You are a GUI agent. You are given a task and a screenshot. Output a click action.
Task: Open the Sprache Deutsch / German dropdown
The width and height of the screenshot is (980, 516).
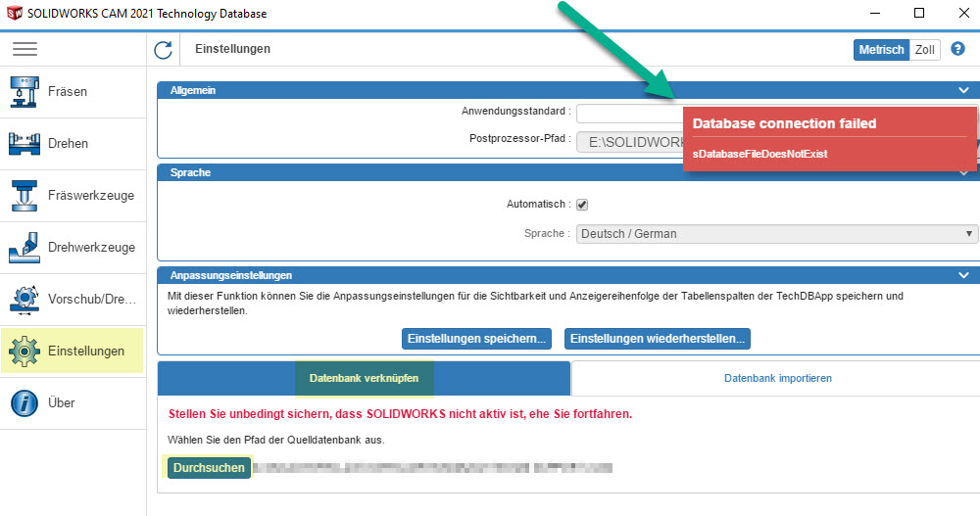[x=776, y=234]
